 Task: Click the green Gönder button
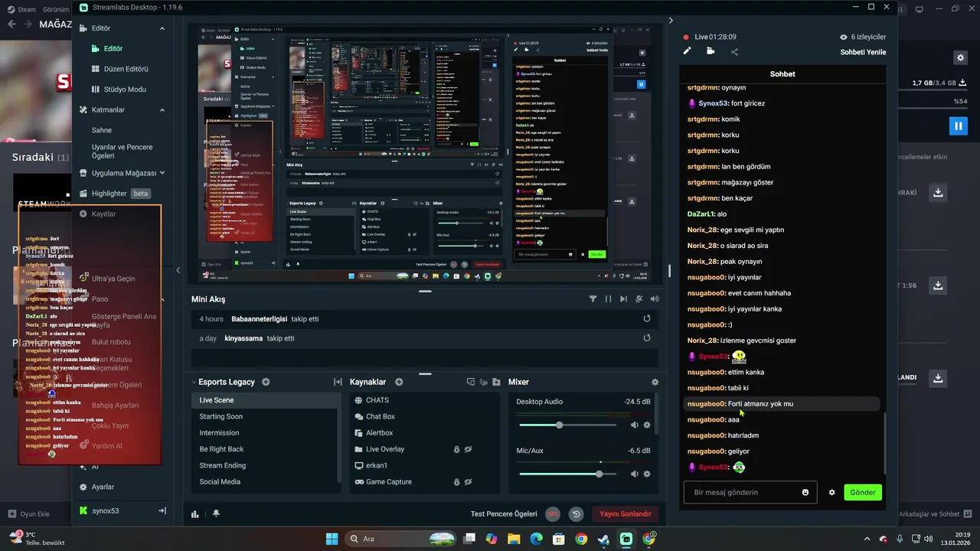[863, 492]
